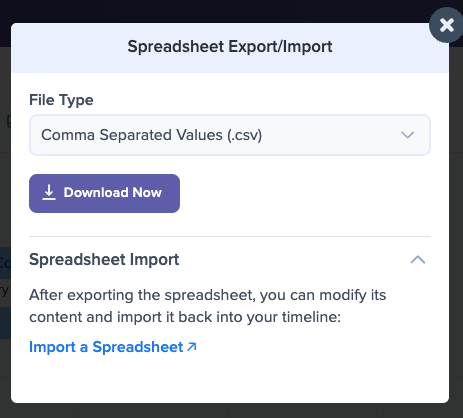Select the Comma Separated Values (.csv) field
The height and width of the screenshot is (418, 463).
click(x=230, y=135)
